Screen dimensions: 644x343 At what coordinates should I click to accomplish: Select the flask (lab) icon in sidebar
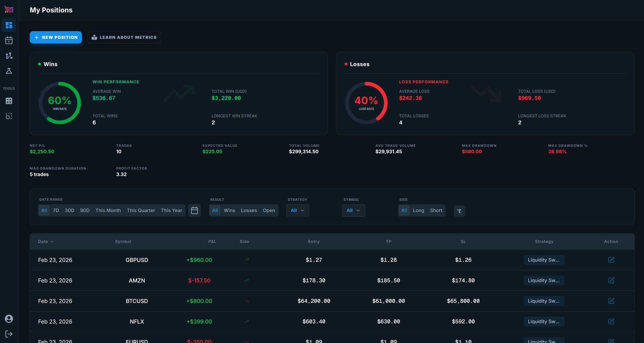pos(9,71)
